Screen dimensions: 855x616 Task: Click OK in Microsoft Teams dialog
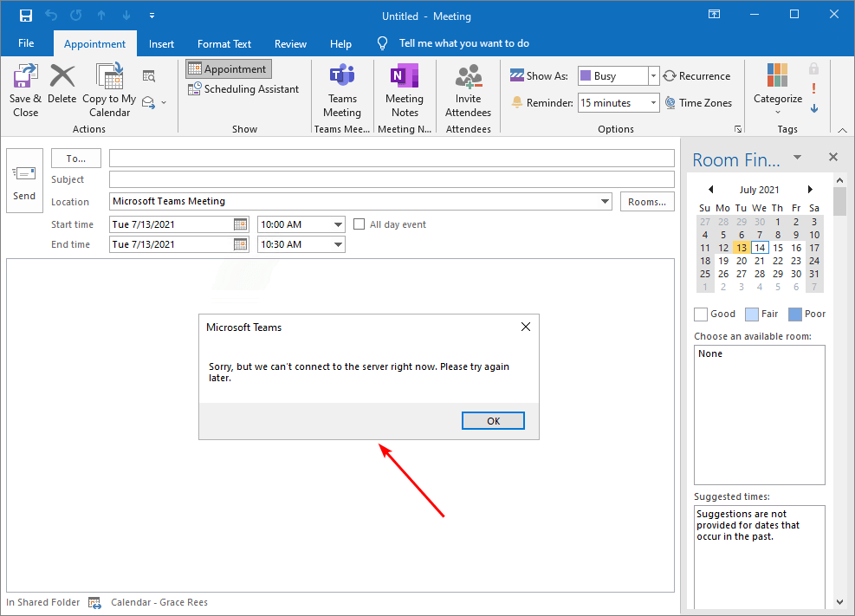[493, 421]
